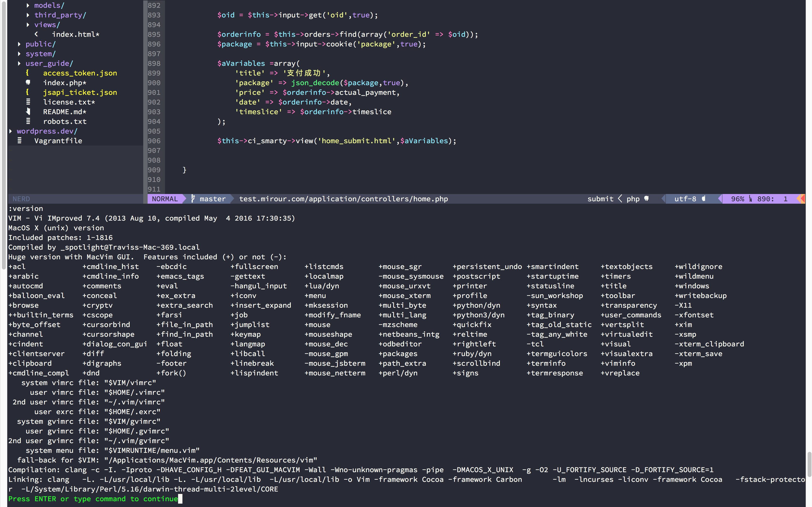Click the PHP elephant icon beside index.php
The image size is (812, 507).
click(28, 82)
